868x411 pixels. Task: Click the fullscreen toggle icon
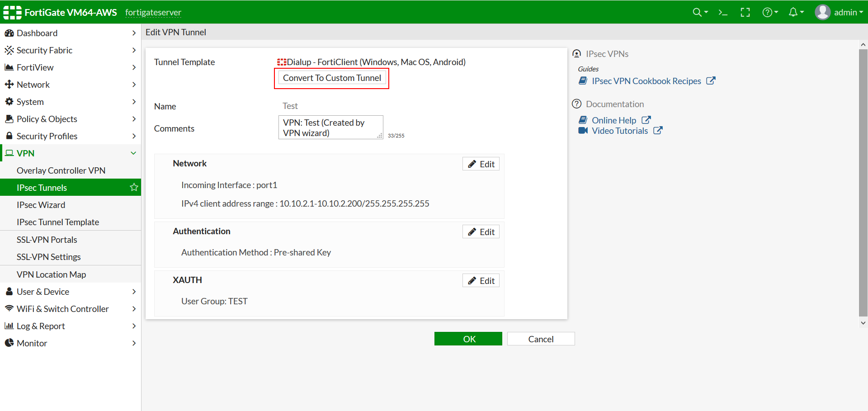click(745, 12)
